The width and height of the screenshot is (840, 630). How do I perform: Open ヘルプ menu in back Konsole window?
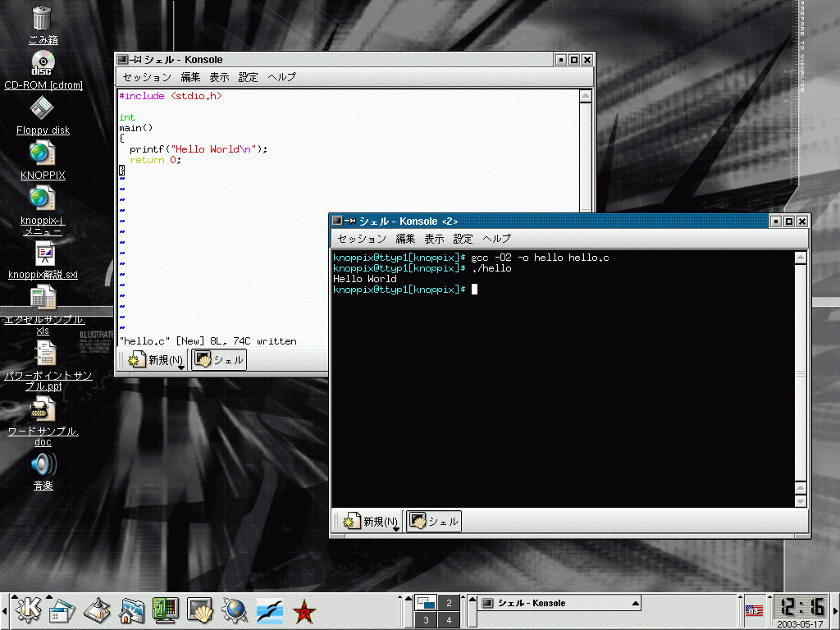point(282,77)
